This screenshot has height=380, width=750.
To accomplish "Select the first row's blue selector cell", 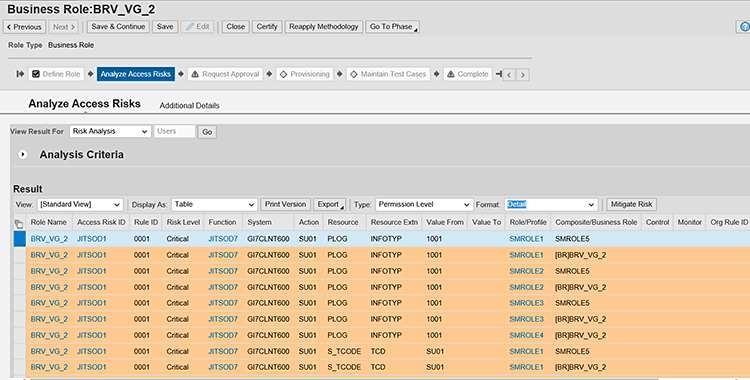I will coord(20,239).
